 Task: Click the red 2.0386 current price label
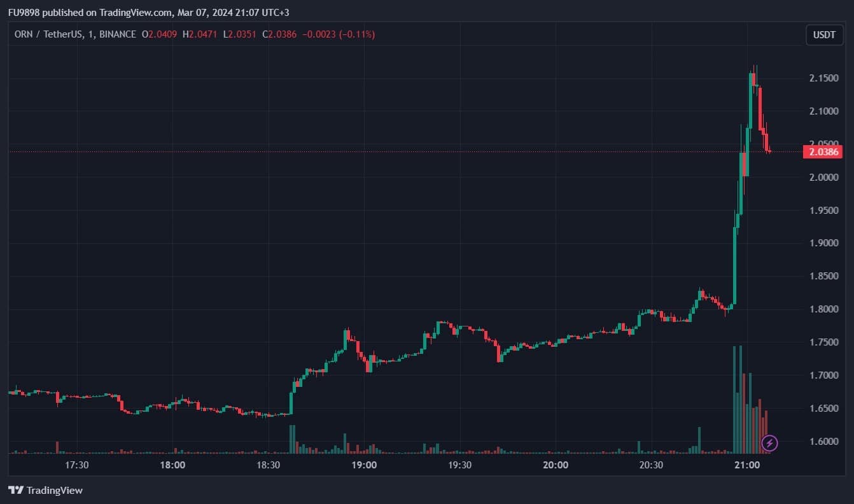[824, 152]
